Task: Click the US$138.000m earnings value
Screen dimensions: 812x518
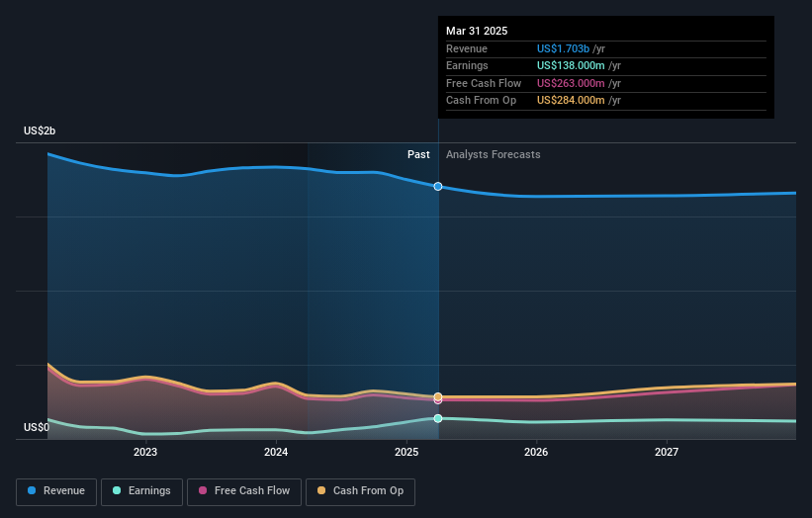Action: pos(571,65)
